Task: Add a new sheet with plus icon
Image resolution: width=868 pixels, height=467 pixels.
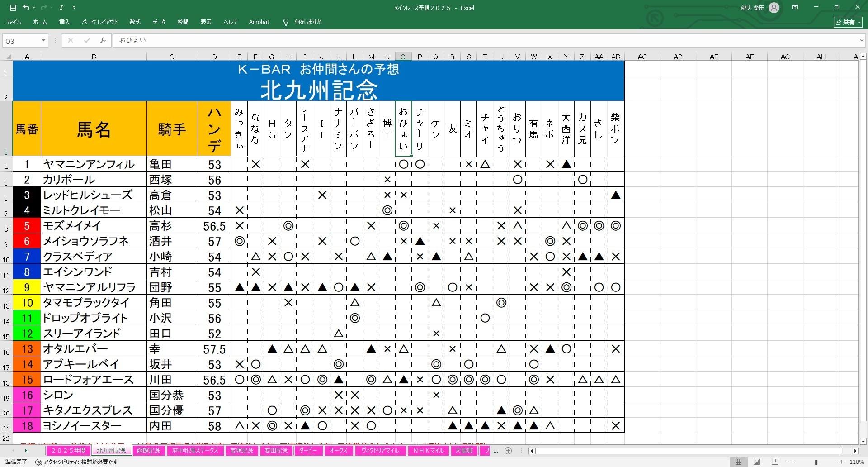Action: 508,451
